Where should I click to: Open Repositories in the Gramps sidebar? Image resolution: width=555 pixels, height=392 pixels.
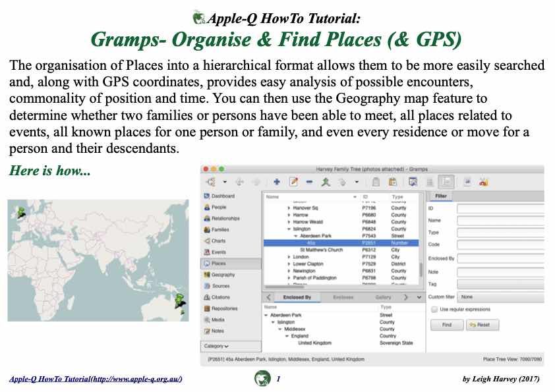pyautogui.click(x=221, y=308)
